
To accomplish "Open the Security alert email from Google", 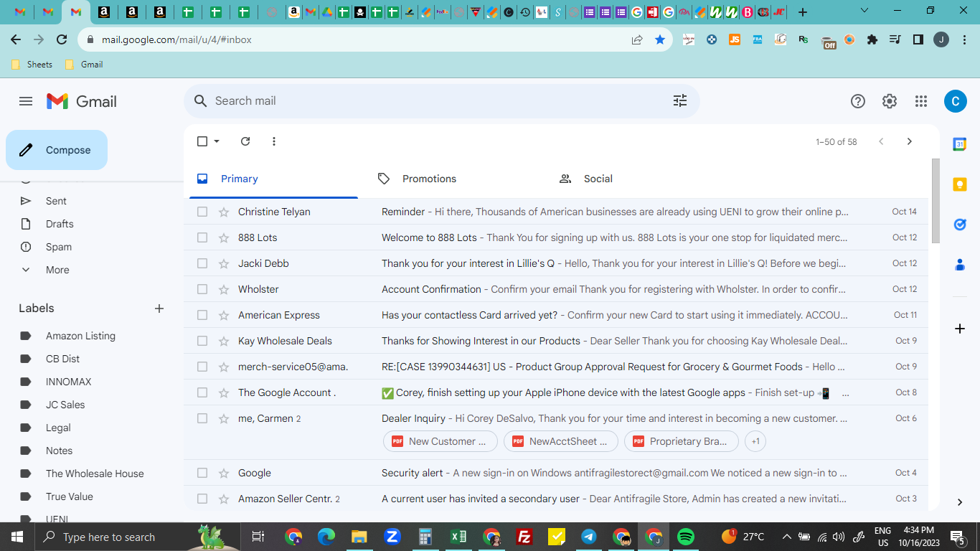I will click(556, 473).
